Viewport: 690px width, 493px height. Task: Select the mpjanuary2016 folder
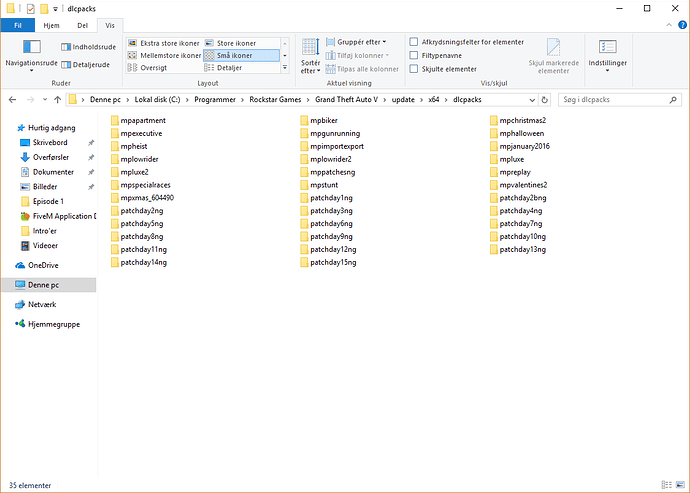520,146
